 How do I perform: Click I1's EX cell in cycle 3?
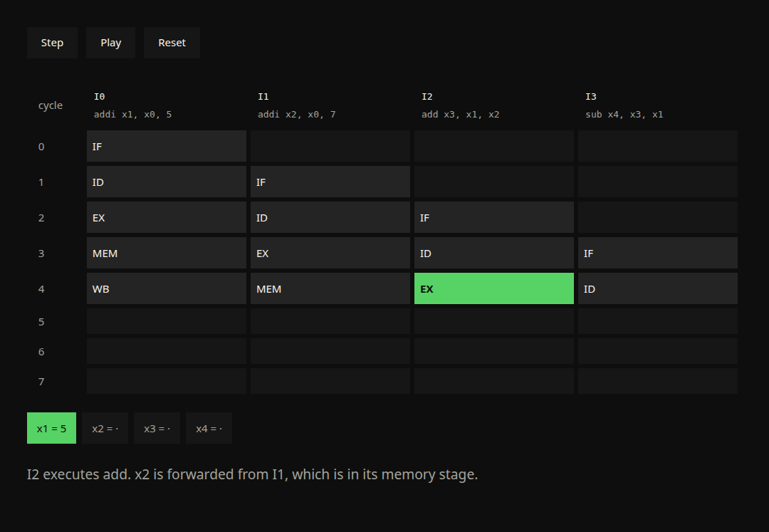(x=330, y=253)
